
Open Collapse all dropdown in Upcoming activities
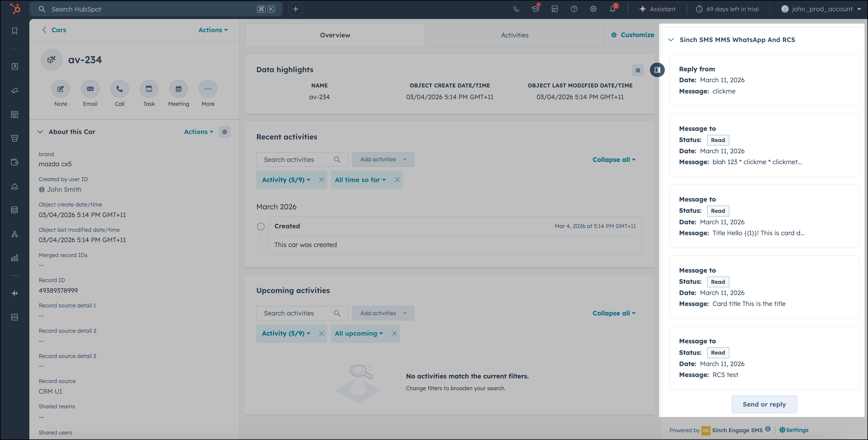[614, 313]
